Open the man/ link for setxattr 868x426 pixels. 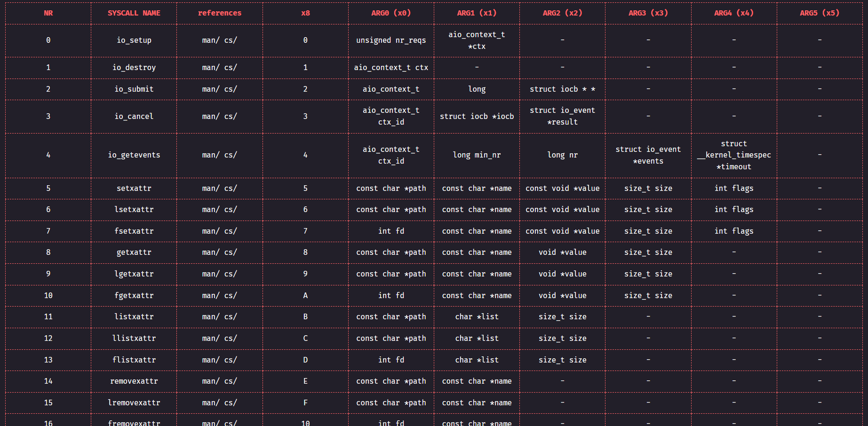211,189
